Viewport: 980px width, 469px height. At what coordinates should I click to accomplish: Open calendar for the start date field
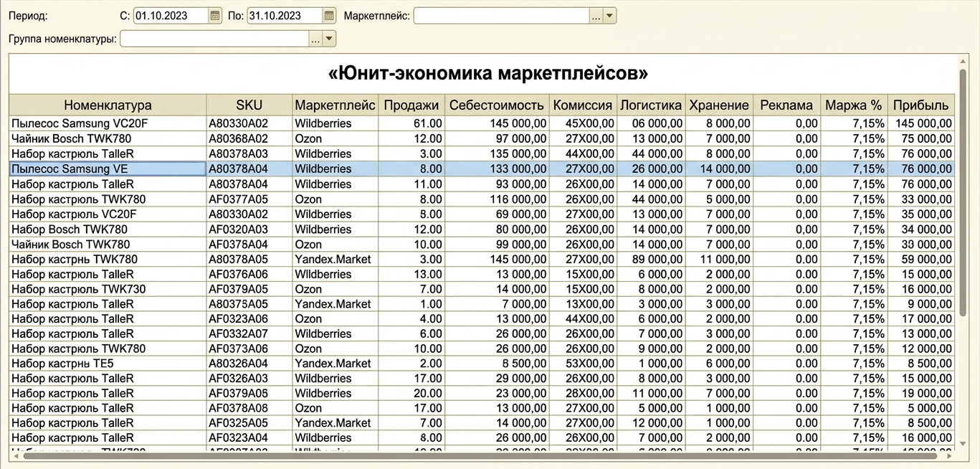click(215, 16)
